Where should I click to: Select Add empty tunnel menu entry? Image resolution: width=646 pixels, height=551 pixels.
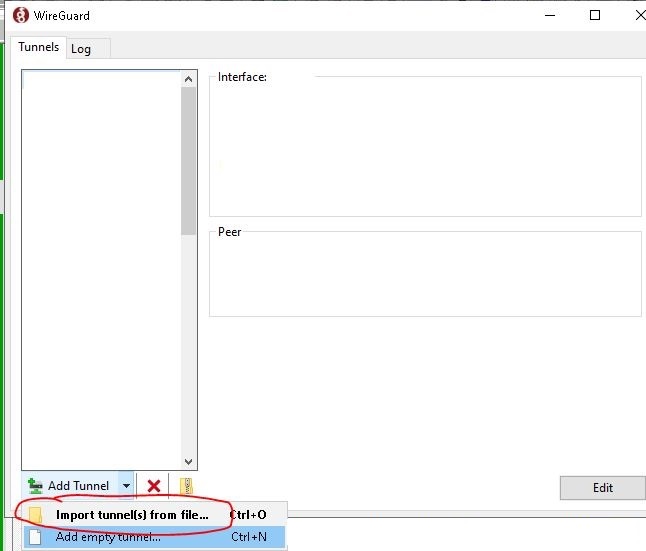click(x=108, y=537)
